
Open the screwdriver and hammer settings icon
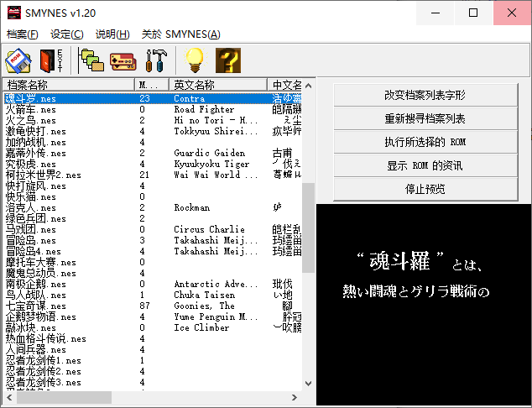[157, 60]
